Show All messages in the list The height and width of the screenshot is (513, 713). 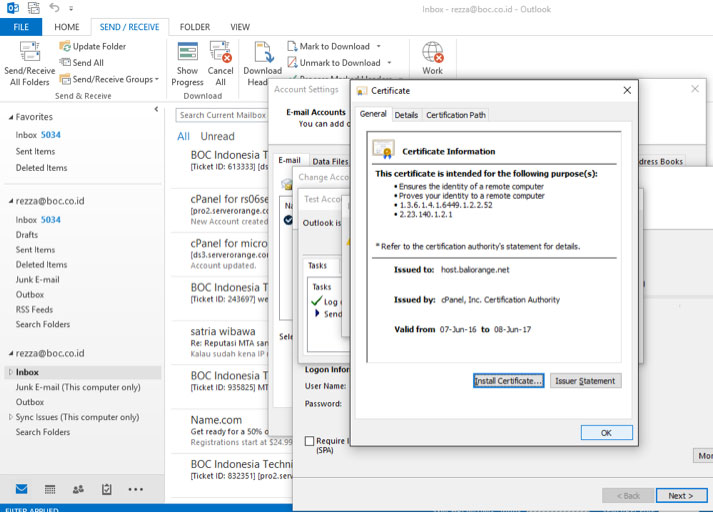(183, 136)
